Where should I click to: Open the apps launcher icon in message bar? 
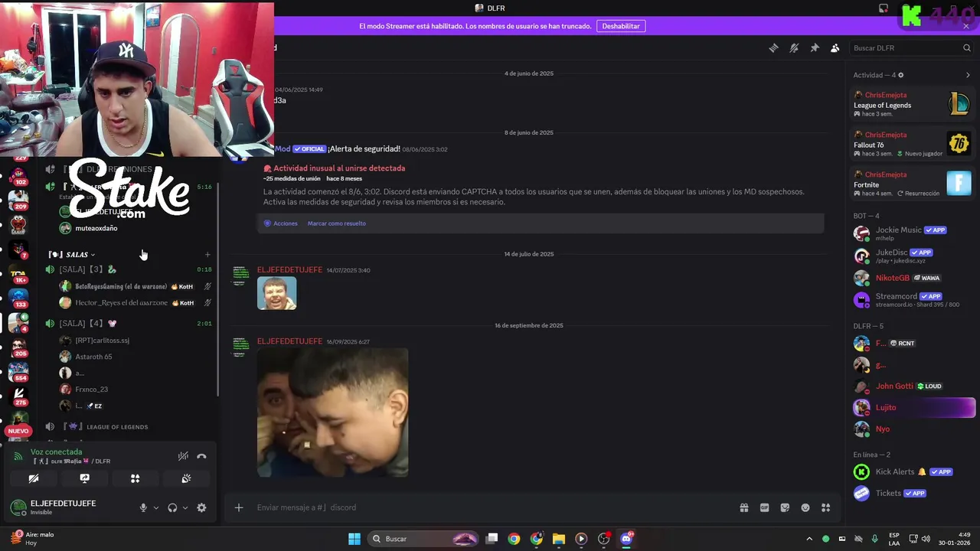(825, 507)
